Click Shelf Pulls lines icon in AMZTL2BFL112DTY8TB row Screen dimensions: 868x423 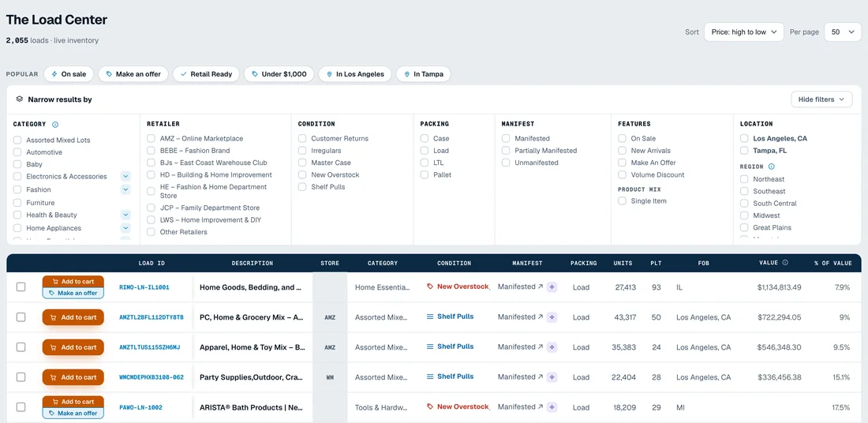pos(430,316)
